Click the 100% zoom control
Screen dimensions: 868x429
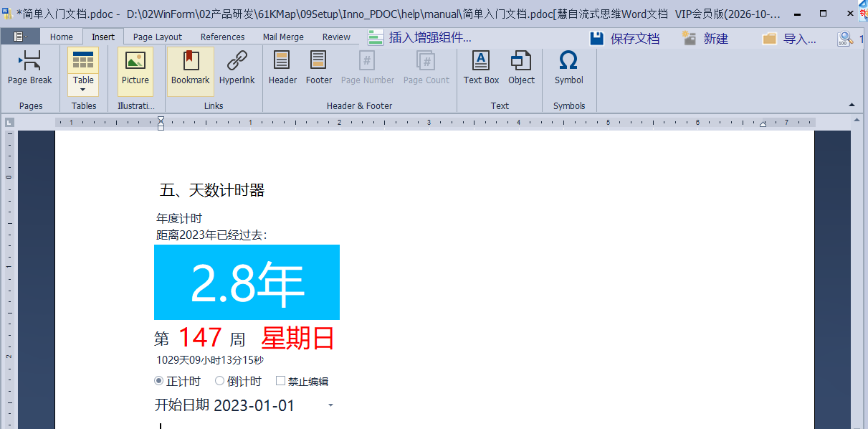click(x=845, y=37)
